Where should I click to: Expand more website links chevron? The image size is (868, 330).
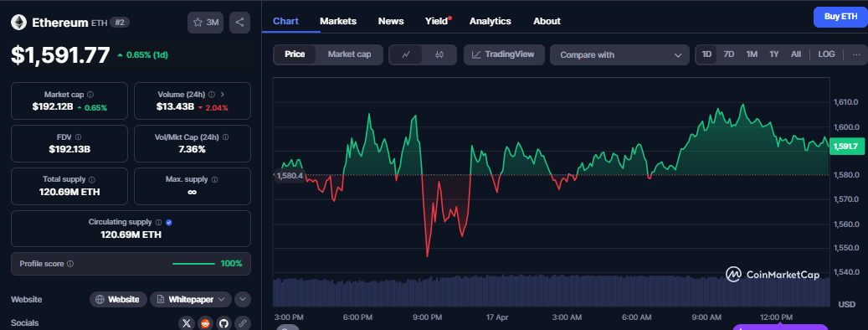[x=243, y=300]
